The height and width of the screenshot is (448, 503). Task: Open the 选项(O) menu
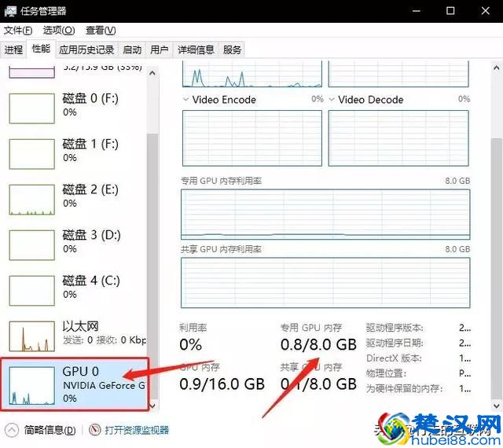(59, 31)
